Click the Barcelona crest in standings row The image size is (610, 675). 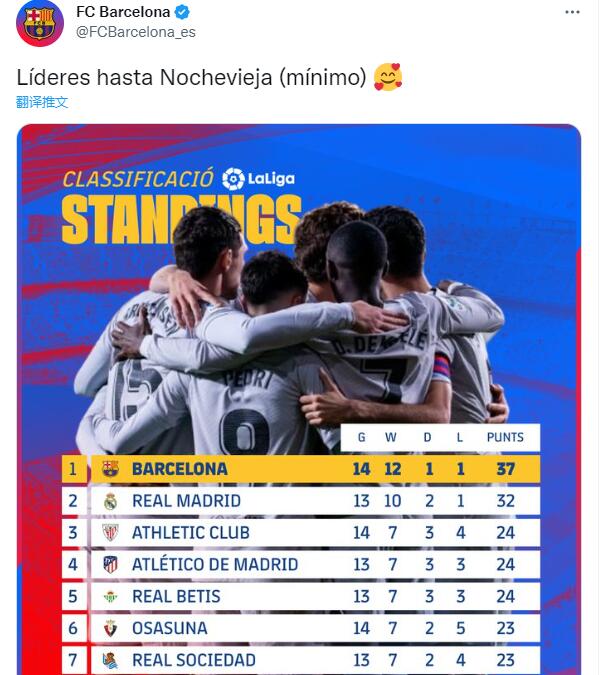[x=110, y=469]
